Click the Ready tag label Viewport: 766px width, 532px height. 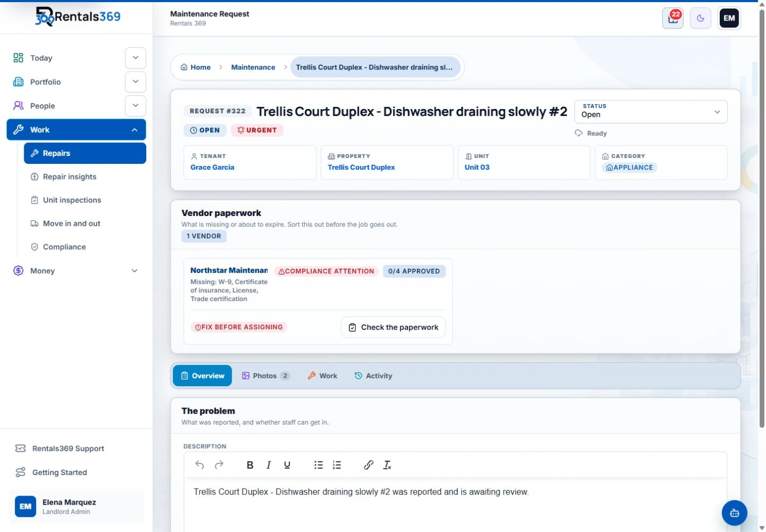point(597,133)
